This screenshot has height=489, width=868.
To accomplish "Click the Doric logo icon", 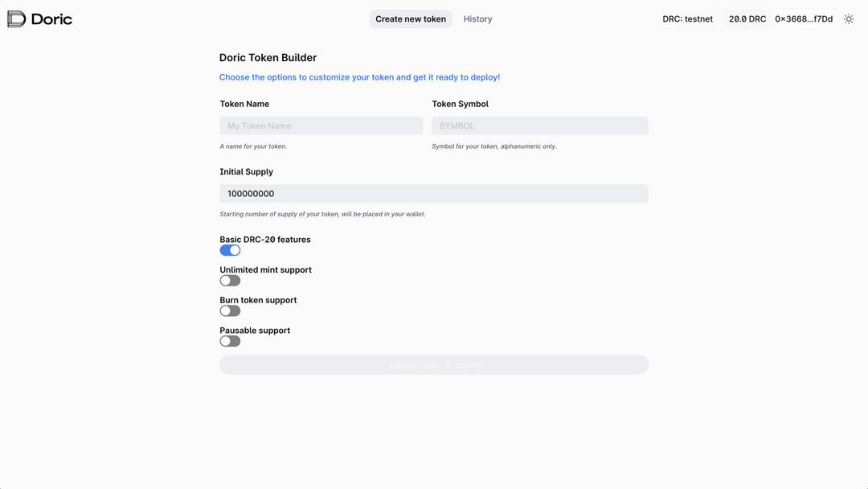I will (x=16, y=19).
